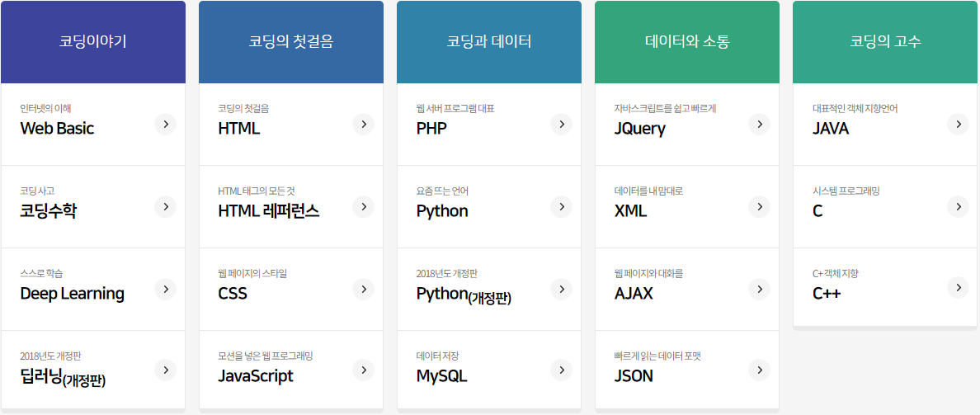Screen dimensions: 980x415
Task: Select the 코딩이야기 category header
Action: [93, 42]
